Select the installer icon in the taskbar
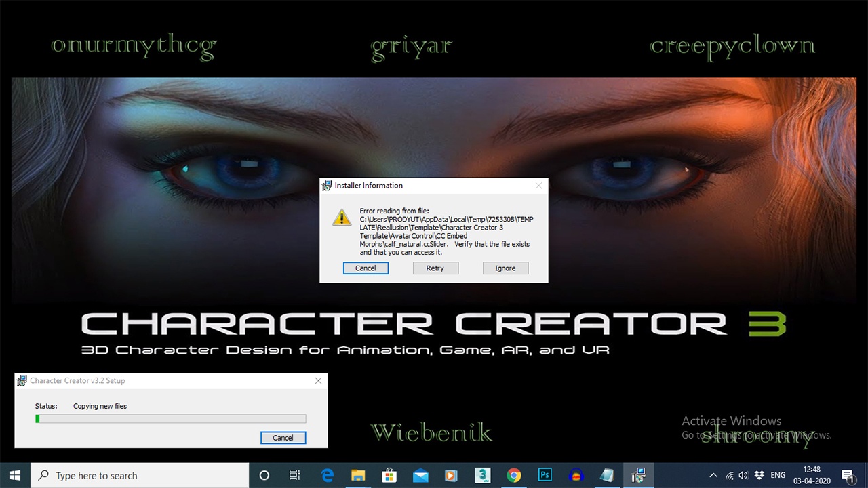Viewport: 868px width, 488px height. tap(638, 475)
